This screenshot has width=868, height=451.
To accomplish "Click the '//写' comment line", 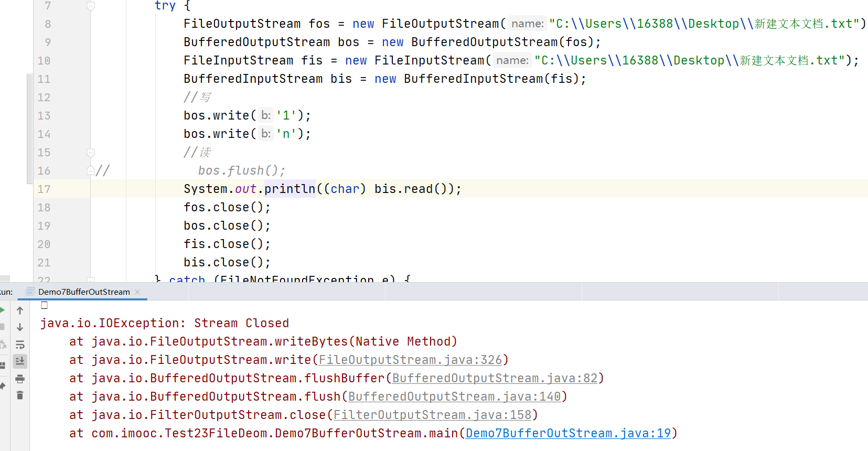I will click(x=197, y=97).
